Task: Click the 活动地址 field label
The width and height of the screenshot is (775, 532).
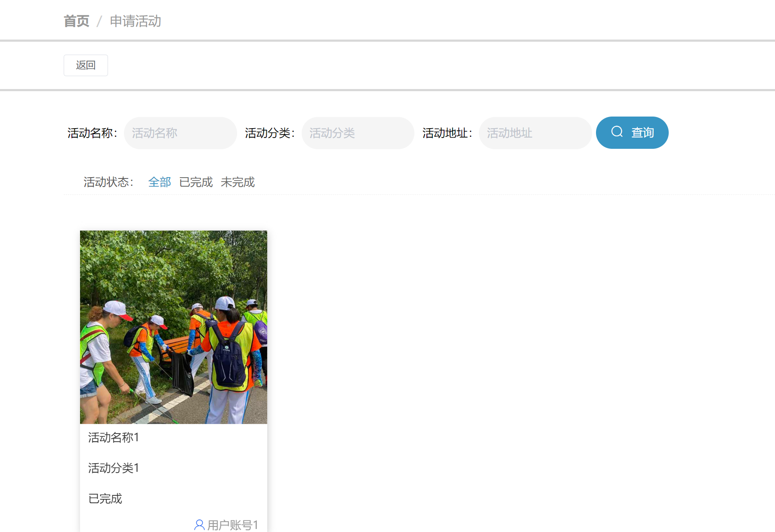Action: 446,133
